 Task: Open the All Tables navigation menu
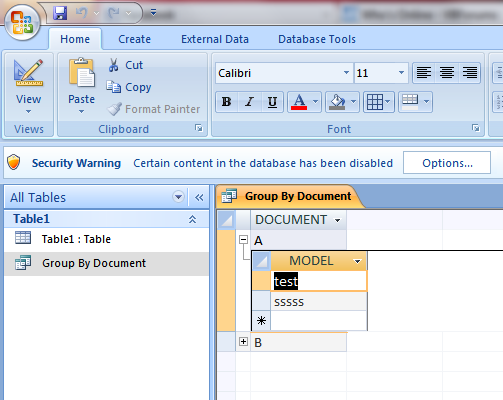(x=178, y=197)
